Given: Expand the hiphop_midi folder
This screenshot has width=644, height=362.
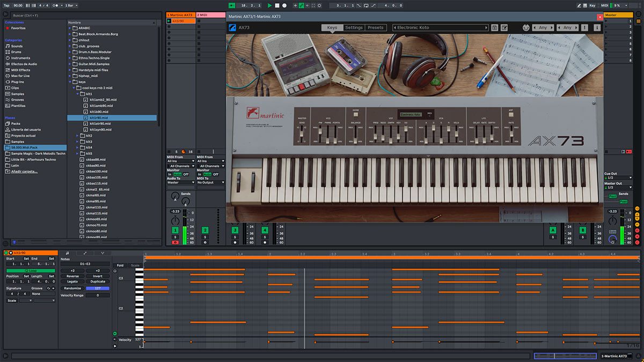Looking at the screenshot, I should pyautogui.click(x=70, y=76).
